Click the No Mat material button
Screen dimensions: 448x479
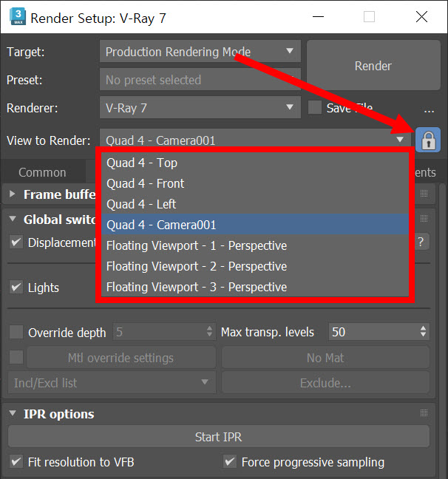click(x=325, y=357)
